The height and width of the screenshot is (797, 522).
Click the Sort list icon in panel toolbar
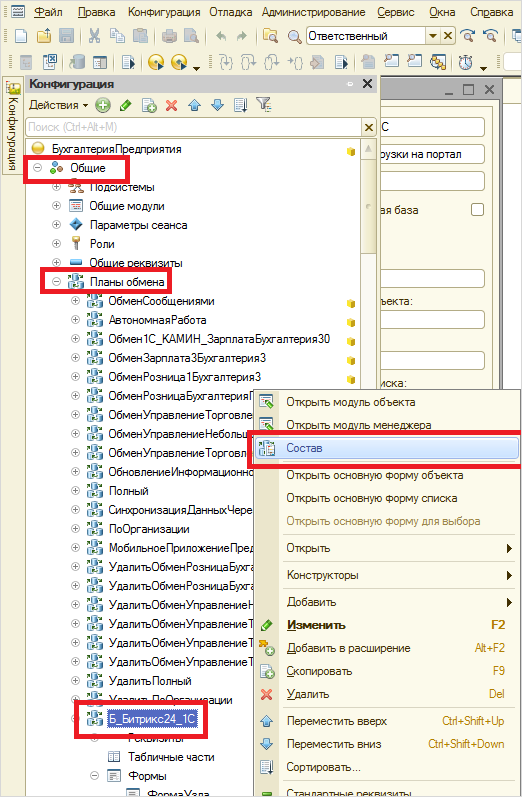(240, 105)
